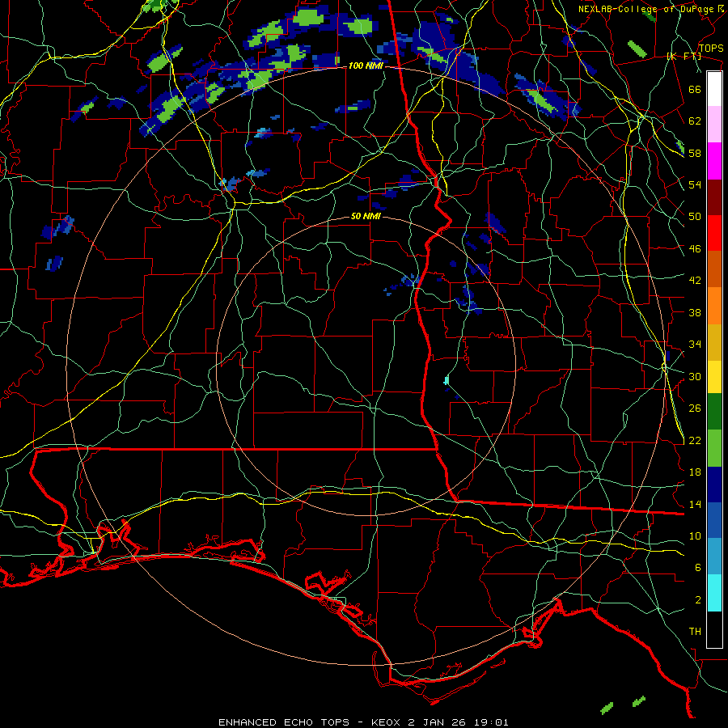
Task: Click the "TOPS" legend title
Action: pos(711,49)
